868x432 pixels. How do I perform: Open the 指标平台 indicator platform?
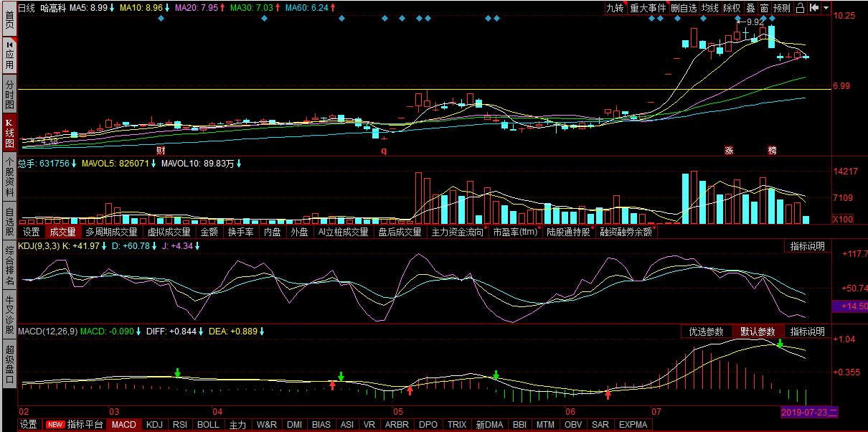pyautogui.click(x=75, y=425)
